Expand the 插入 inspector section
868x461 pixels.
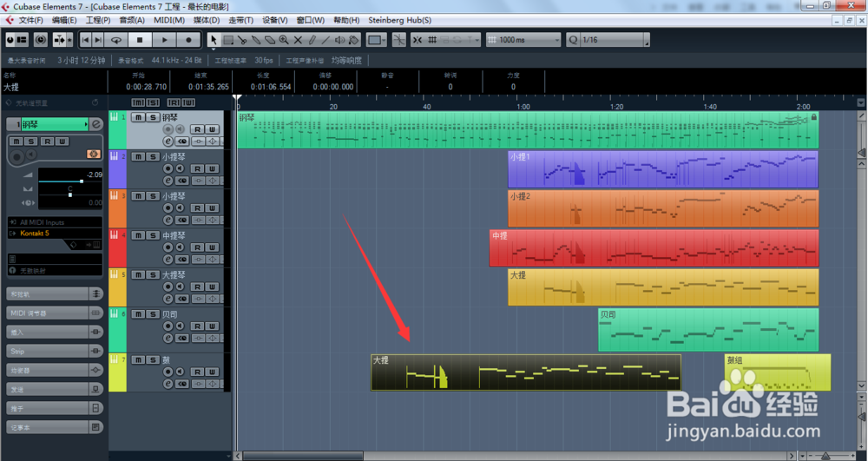(54, 332)
